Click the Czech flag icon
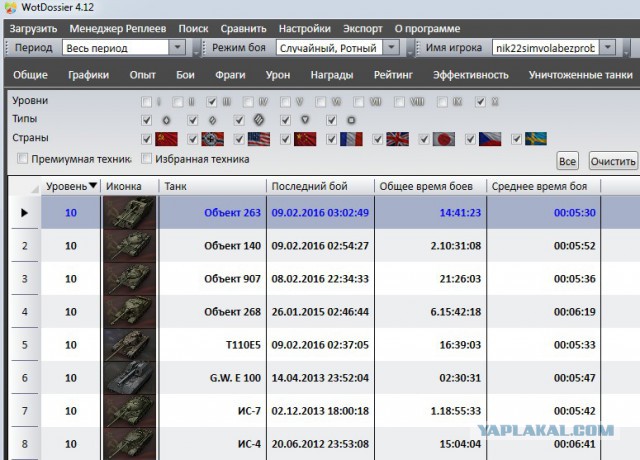 (x=490, y=139)
